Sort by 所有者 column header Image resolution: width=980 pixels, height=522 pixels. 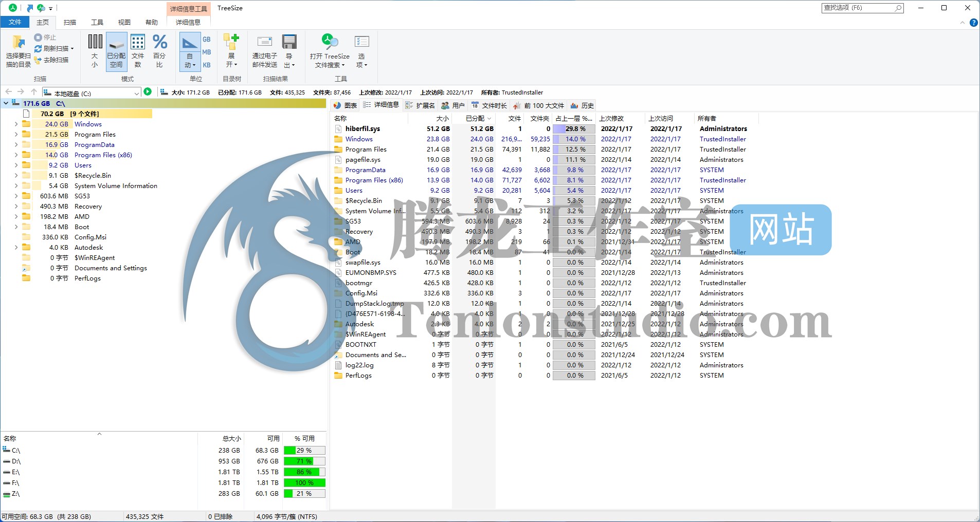(727, 119)
